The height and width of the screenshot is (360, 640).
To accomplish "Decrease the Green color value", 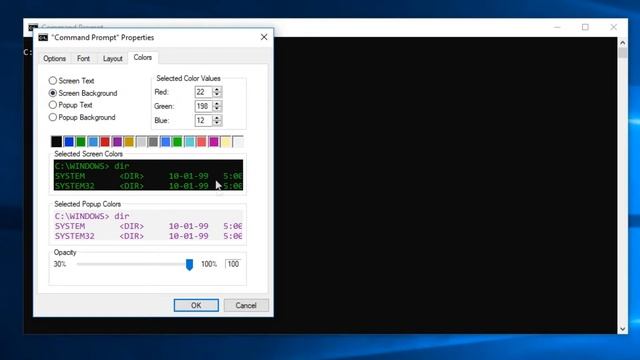I will pos(217,109).
